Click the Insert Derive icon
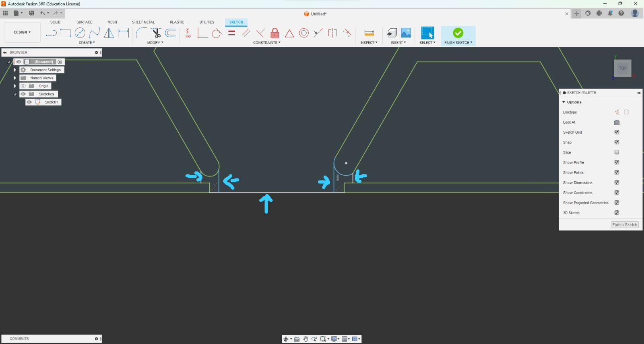The image size is (644, 344). [x=392, y=33]
